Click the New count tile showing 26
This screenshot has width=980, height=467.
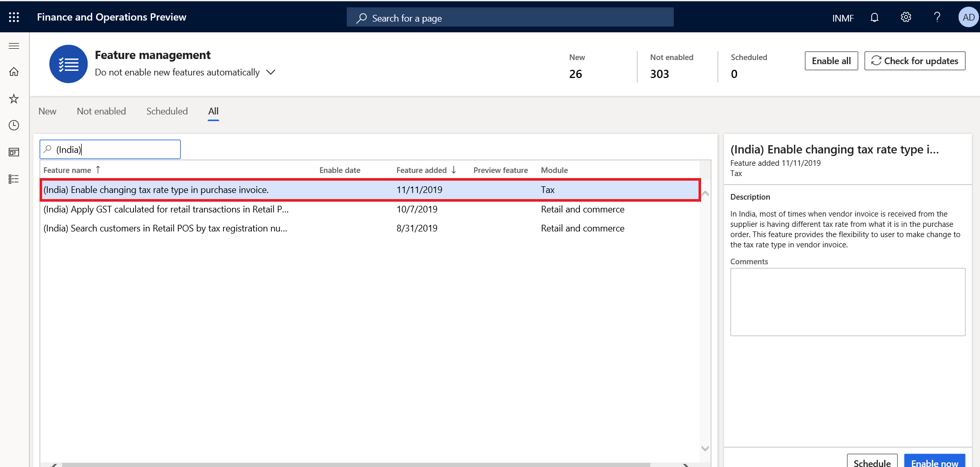(577, 67)
